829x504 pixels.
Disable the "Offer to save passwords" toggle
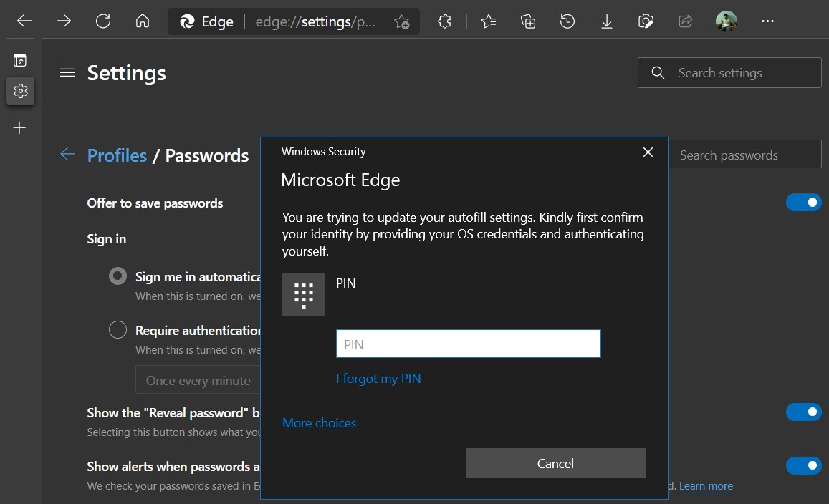803,202
